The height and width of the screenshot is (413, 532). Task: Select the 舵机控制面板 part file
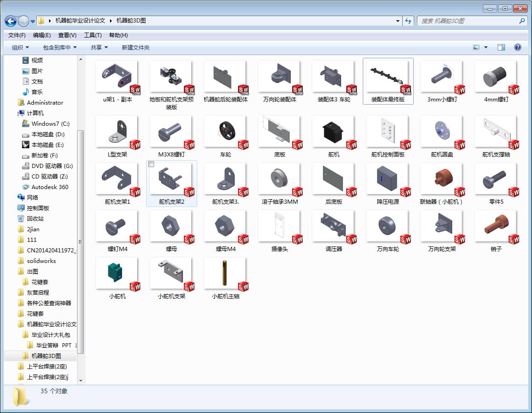tap(388, 136)
